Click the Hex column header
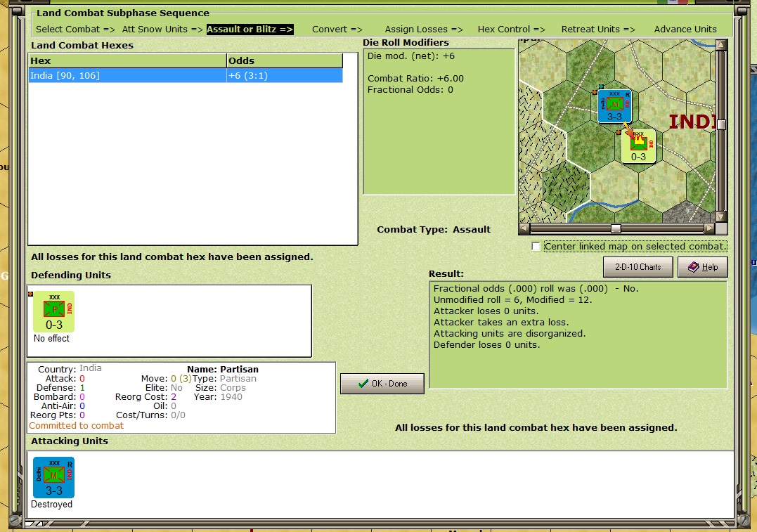Screen dimensions: 757x532 pos(127,61)
